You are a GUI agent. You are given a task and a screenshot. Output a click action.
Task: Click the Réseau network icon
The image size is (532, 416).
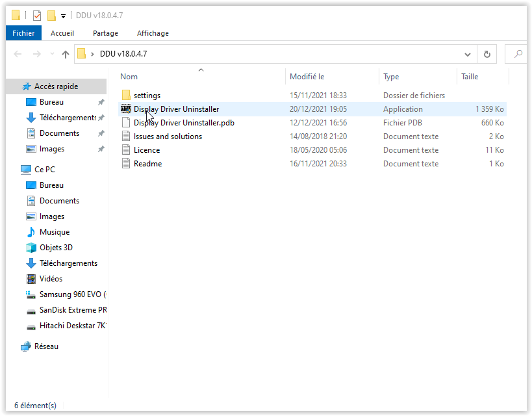pos(26,346)
